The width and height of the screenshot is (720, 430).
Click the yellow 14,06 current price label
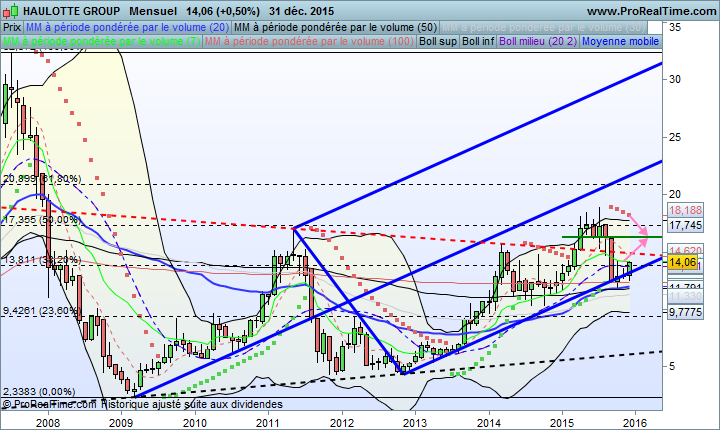pos(682,262)
